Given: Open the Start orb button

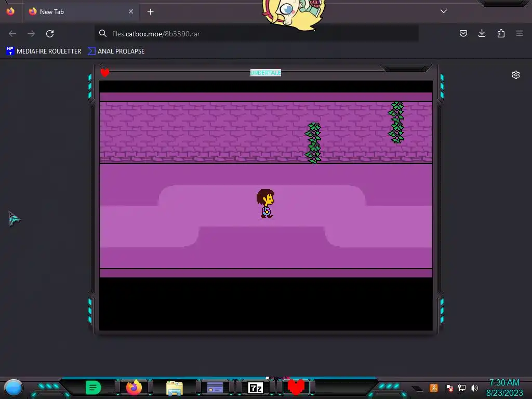Looking at the screenshot, I should 13,388.
